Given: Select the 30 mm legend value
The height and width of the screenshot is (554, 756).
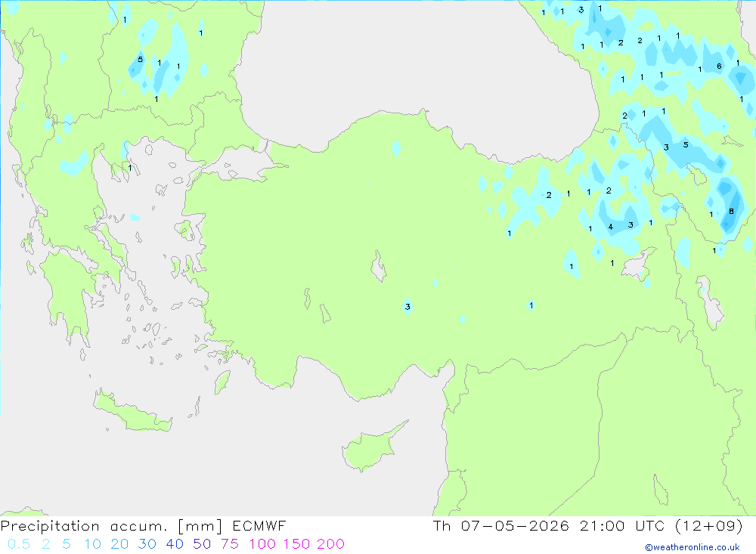Looking at the screenshot, I should coord(147,544).
